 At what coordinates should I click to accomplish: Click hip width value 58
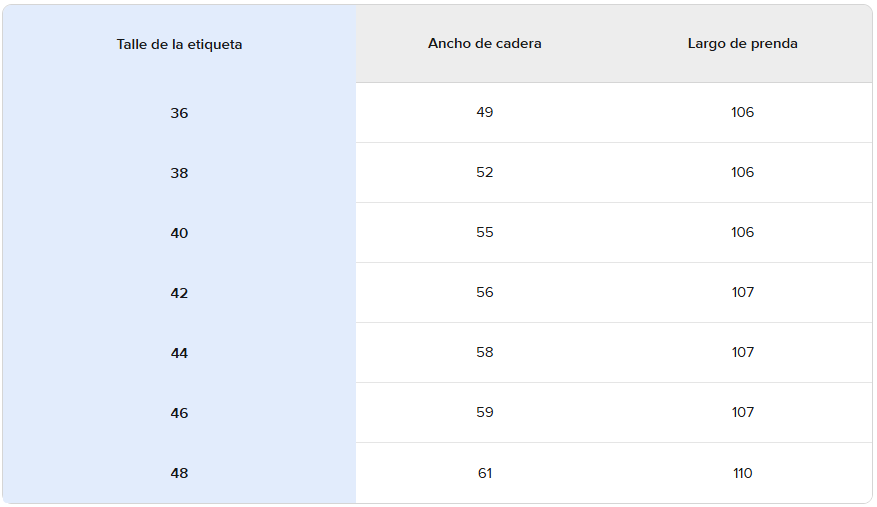click(485, 352)
